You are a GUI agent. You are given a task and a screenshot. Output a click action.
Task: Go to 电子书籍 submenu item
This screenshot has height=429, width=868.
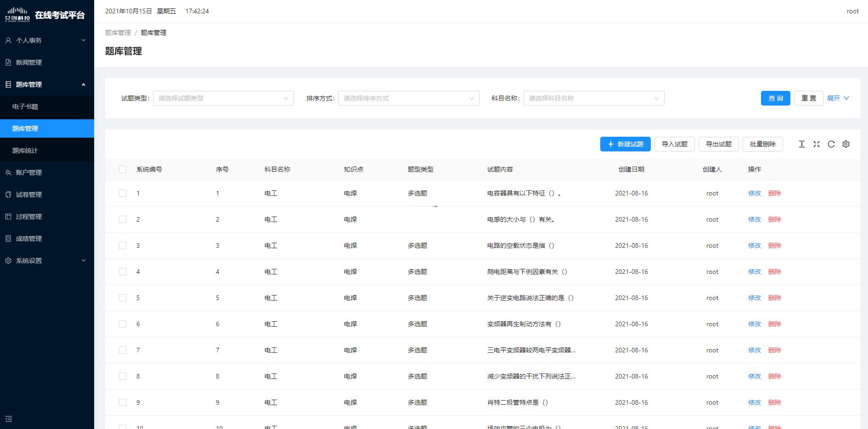tap(25, 106)
